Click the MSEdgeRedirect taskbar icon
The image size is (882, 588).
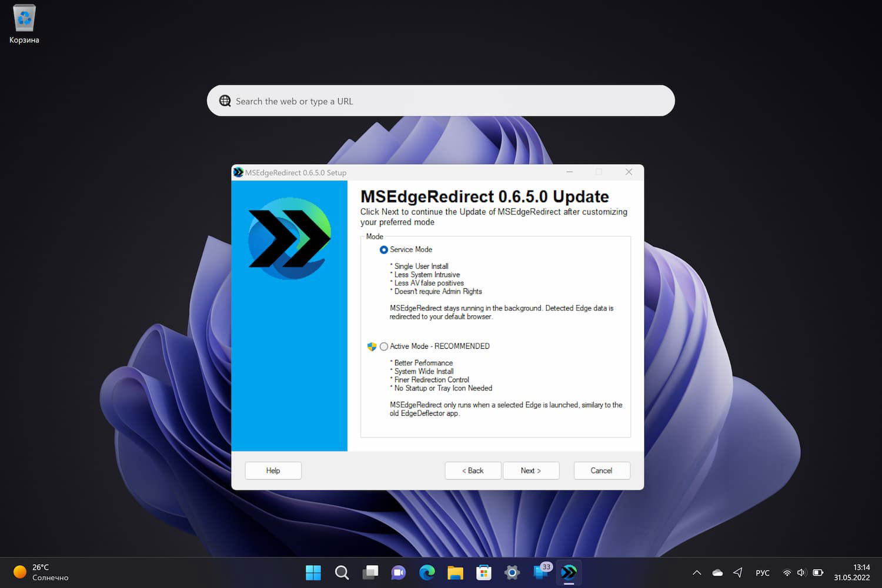click(x=569, y=572)
